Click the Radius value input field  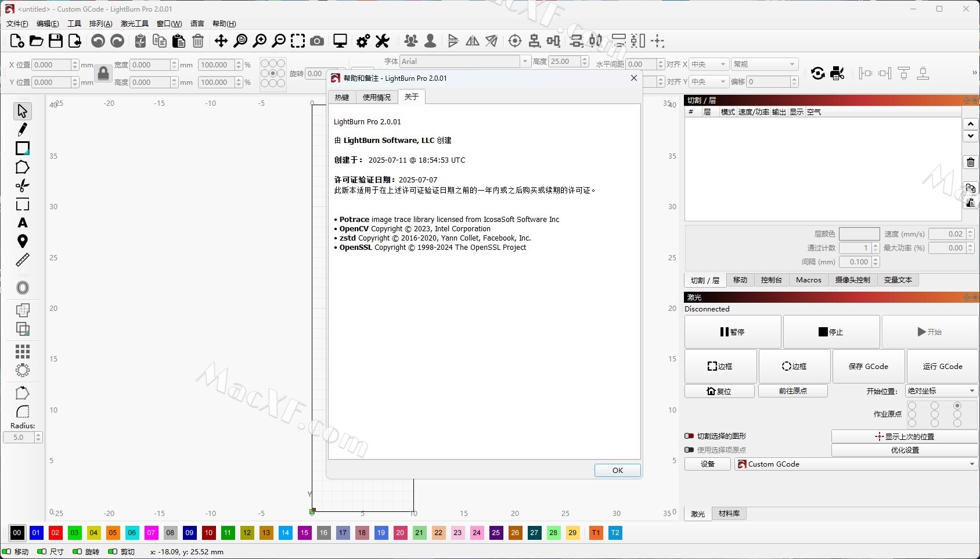tap(19, 438)
